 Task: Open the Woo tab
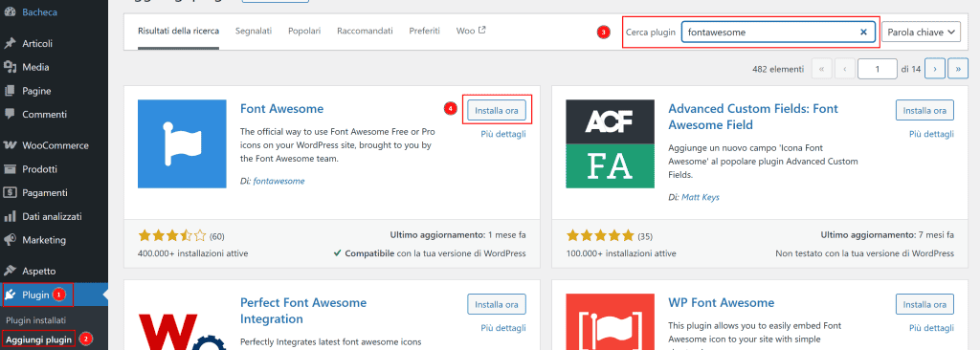click(x=471, y=31)
